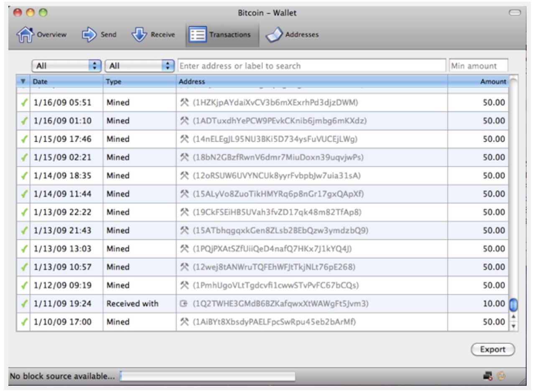
Task: Focus the Min amount field
Action: point(479,66)
